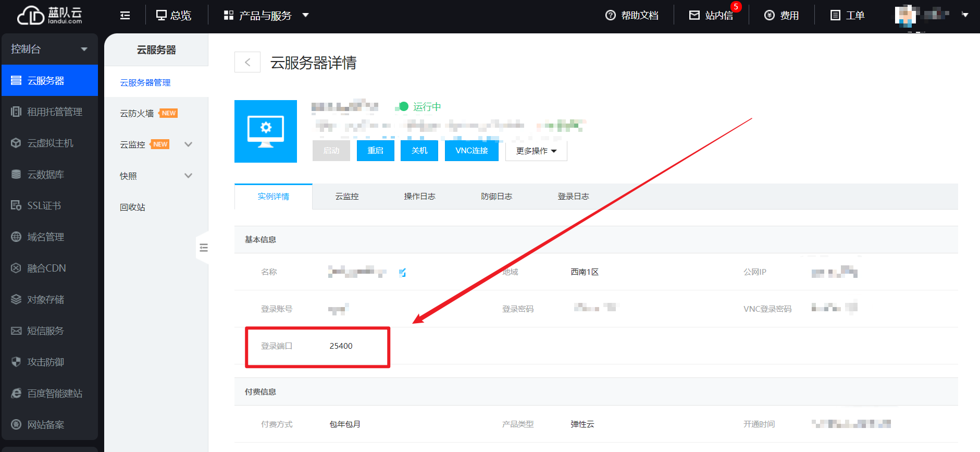Open 工单 ticket page
Screen dimensions: 980x452
[x=847, y=16]
